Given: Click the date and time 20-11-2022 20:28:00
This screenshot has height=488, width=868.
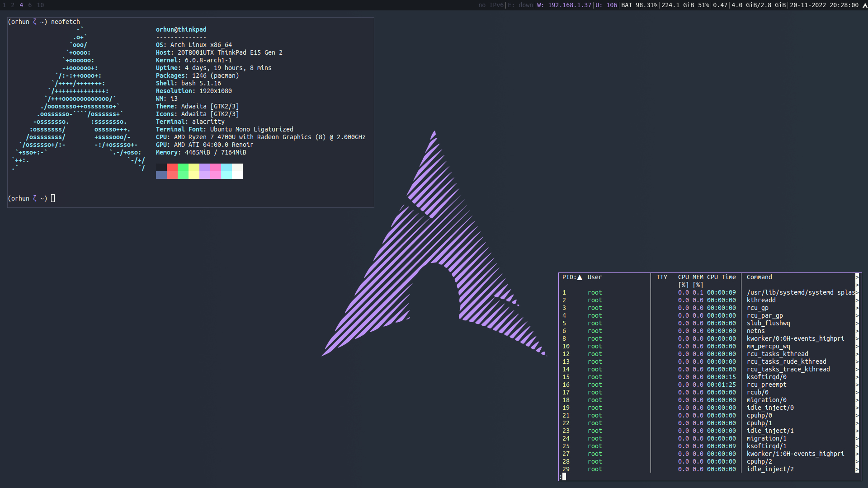Looking at the screenshot, I should pos(824,5).
